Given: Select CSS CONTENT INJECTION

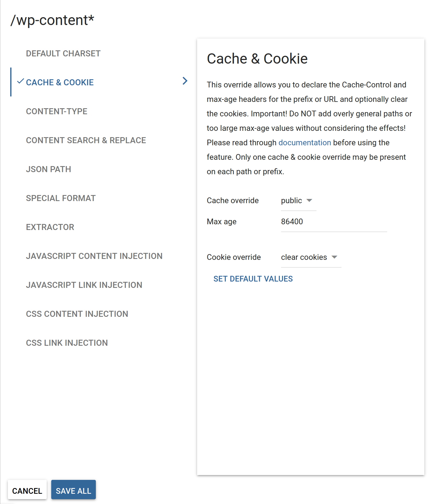Looking at the screenshot, I should click(x=77, y=314).
